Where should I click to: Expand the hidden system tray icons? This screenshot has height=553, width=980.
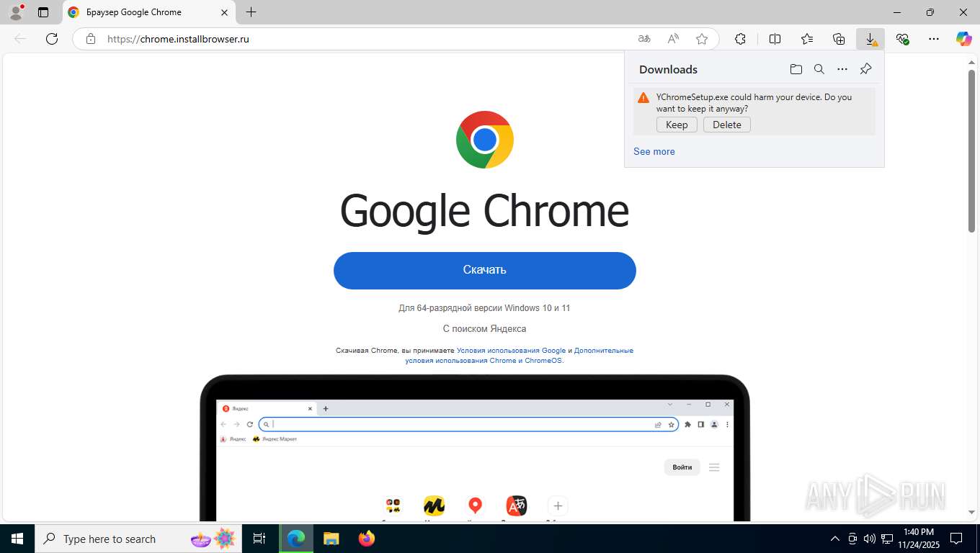click(835, 539)
